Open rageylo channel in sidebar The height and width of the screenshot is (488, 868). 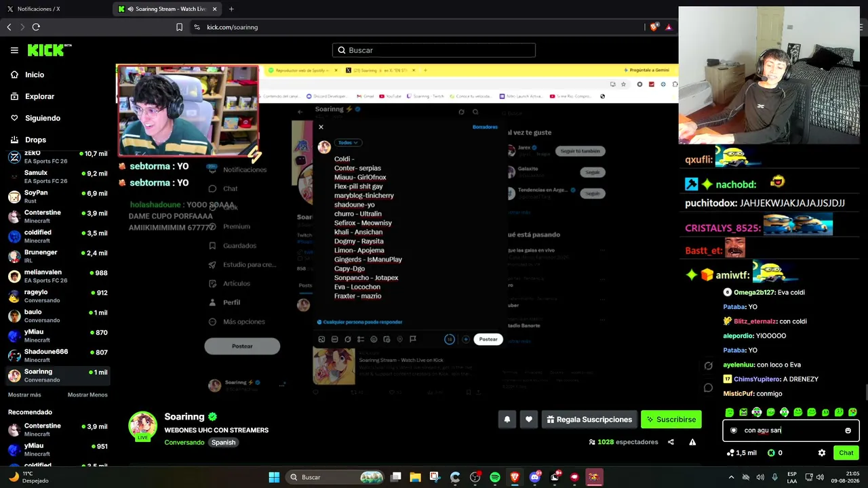coord(57,296)
